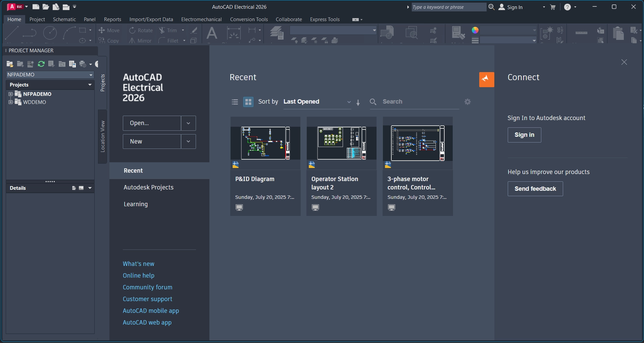
Task: Click the Open... button
Action: [152, 123]
